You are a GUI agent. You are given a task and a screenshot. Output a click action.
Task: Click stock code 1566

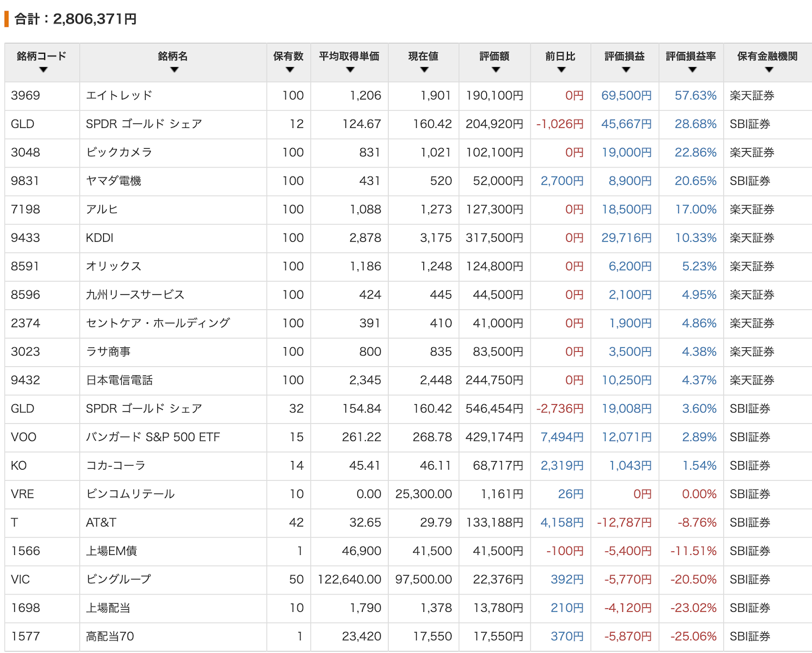pyautogui.click(x=25, y=550)
